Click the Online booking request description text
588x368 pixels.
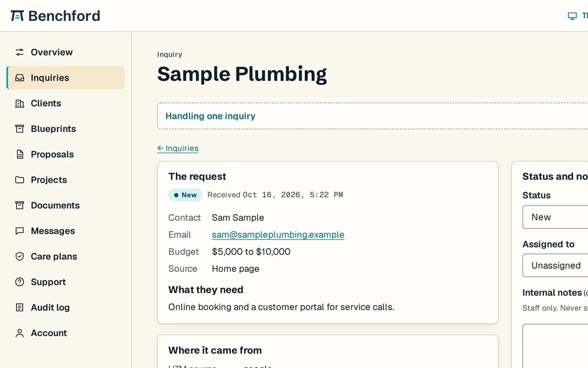coord(281,307)
